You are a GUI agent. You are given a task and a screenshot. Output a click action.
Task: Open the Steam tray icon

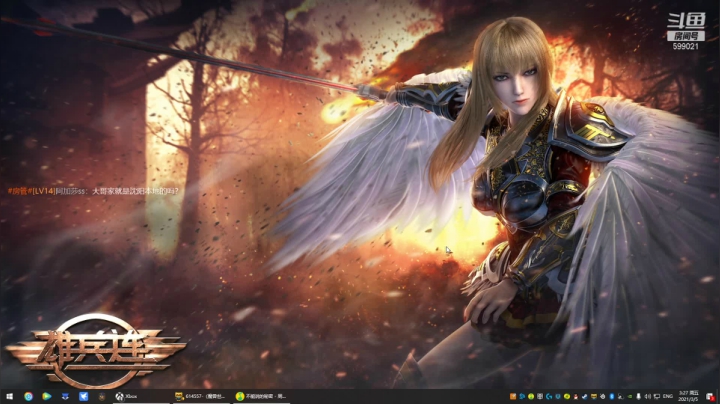tap(585, 396)
